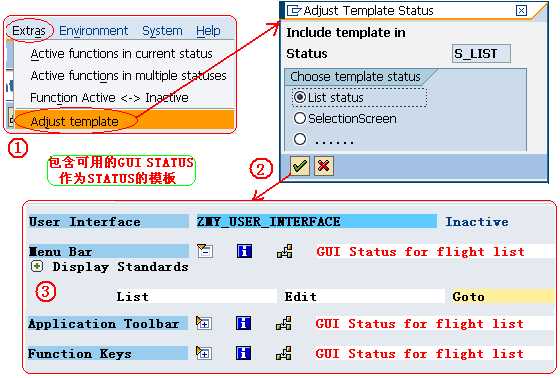Open the System menu

(x=162, y=31)
